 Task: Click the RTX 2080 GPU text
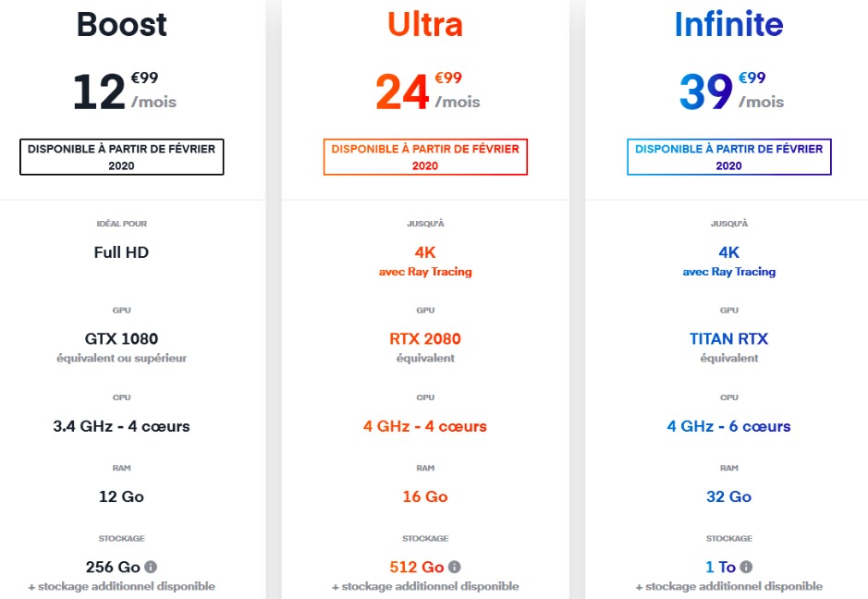tap(425, 338)
